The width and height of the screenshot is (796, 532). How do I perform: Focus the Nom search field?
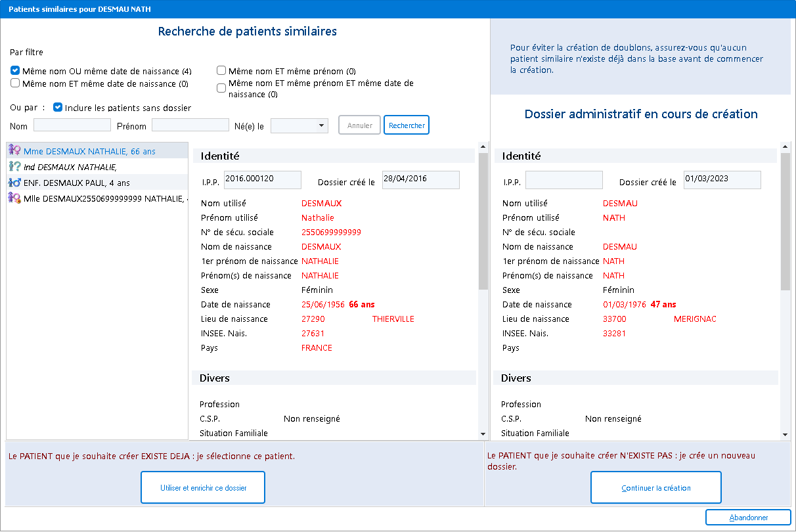click(x=72, y=125)
